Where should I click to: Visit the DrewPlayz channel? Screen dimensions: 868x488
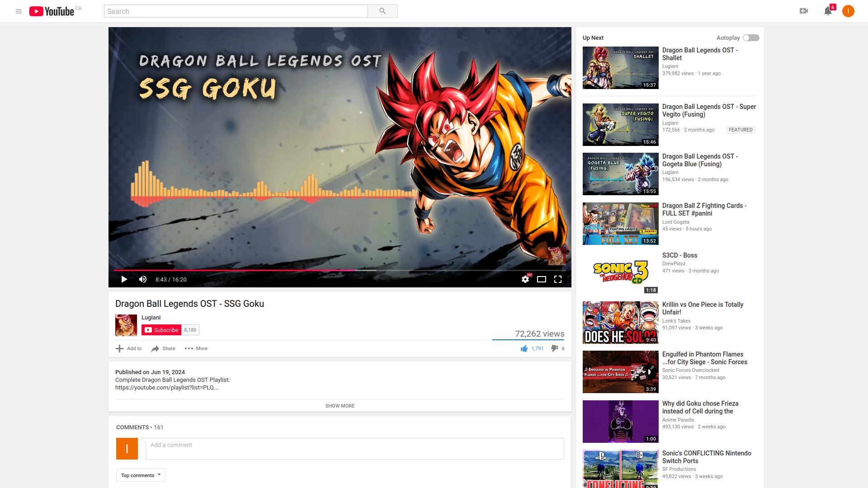[674, 263]
